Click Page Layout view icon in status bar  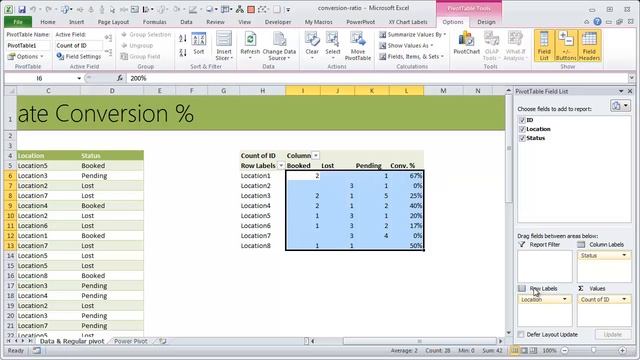tap(524, 350)
